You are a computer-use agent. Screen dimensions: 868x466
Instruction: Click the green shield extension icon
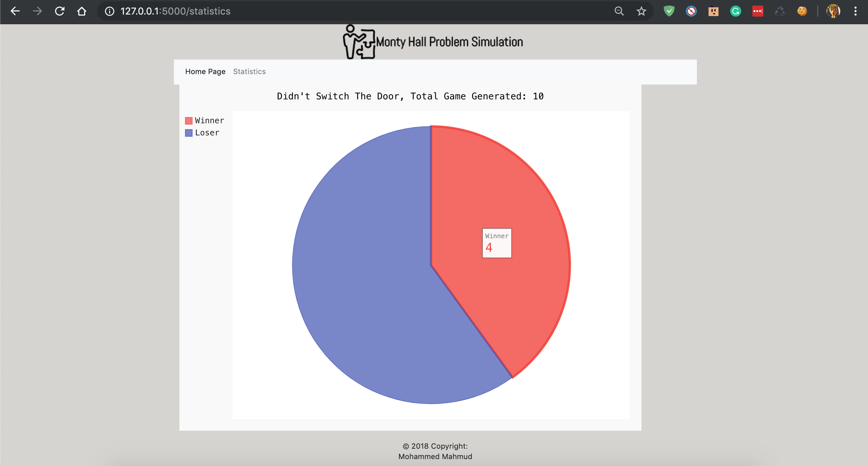(x=669, y=11)
